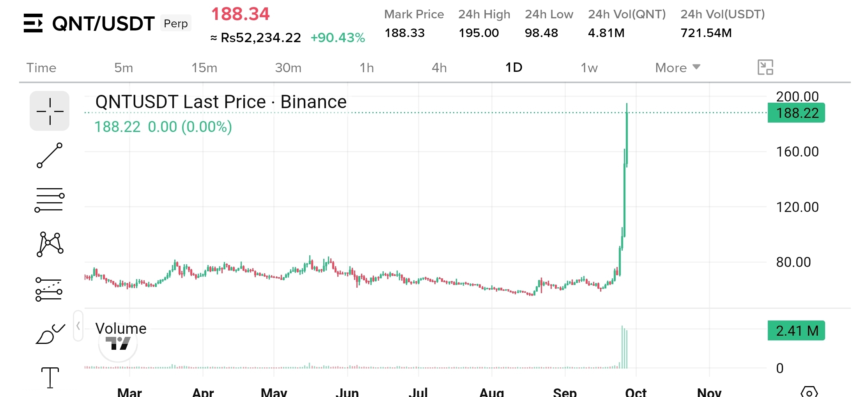Click the 188.22 current price label
The width and height of the screenshot is (868, 397).
796,113
